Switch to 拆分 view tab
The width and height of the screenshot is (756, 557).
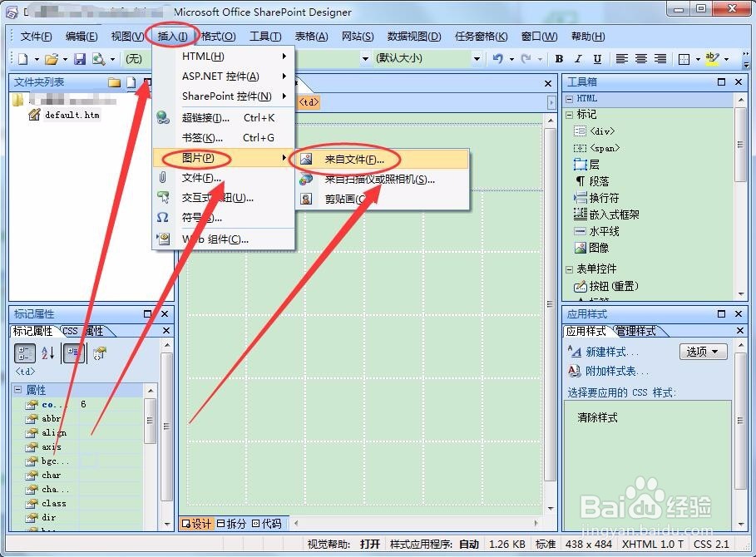(231, 524)
